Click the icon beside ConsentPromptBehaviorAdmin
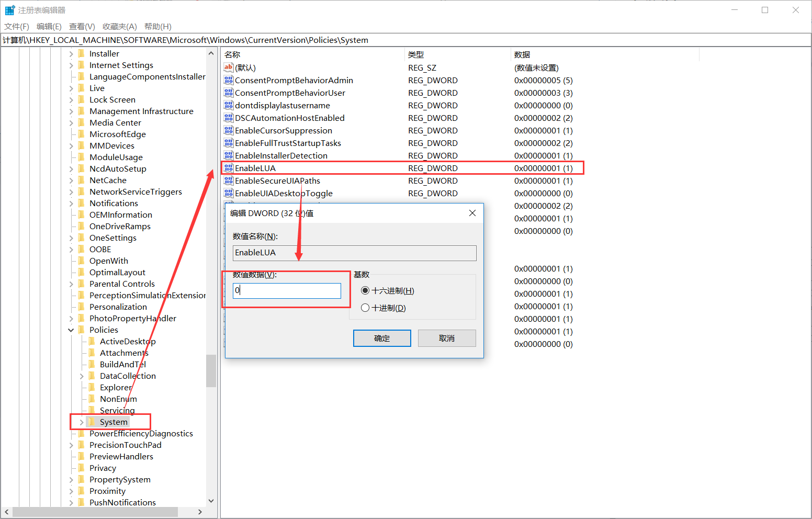The image size is (812, 519). click(228, 80)
